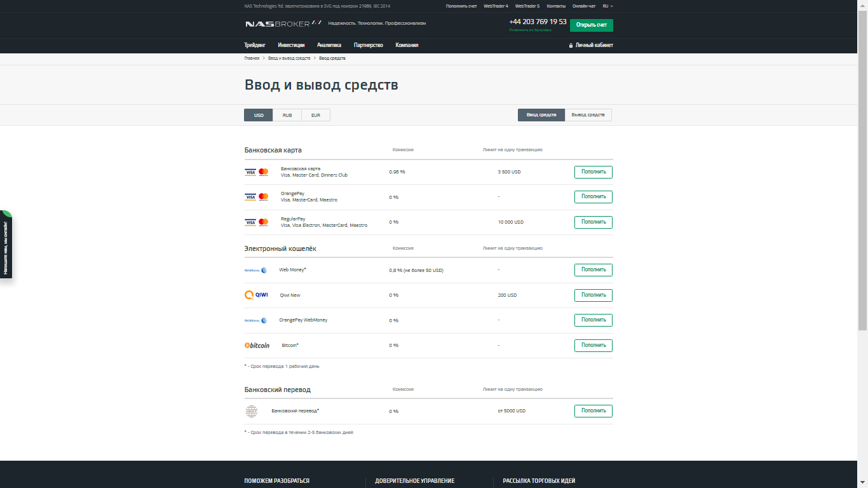Go to Ввод и вывод средств breadcrumb

click(289, 58)
